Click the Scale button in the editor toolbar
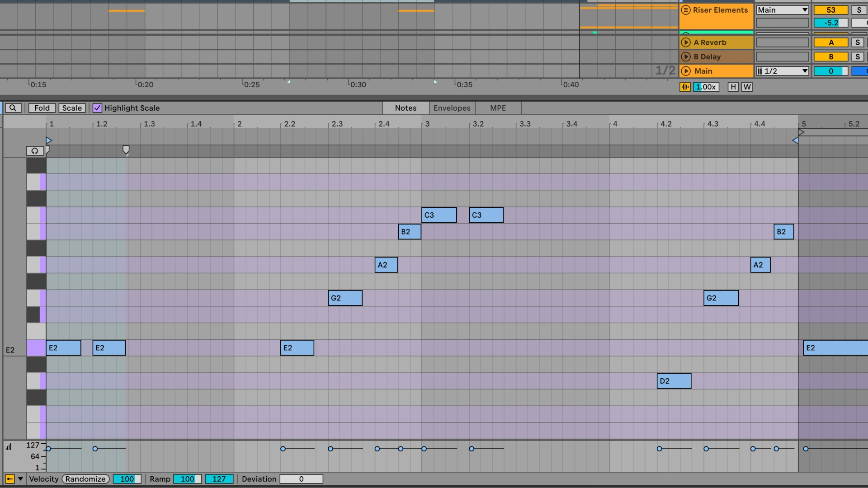 tap(72, 108)
